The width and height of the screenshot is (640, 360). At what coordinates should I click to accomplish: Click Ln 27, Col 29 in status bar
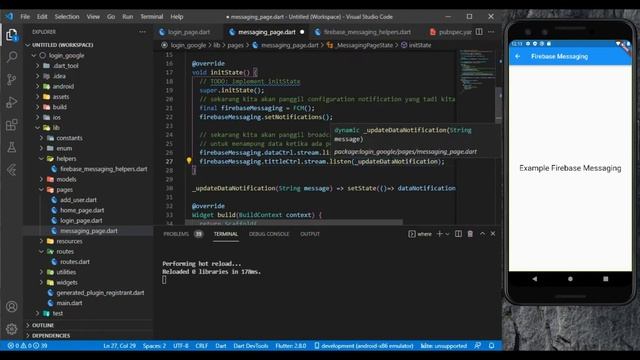(x=120, y=346)
